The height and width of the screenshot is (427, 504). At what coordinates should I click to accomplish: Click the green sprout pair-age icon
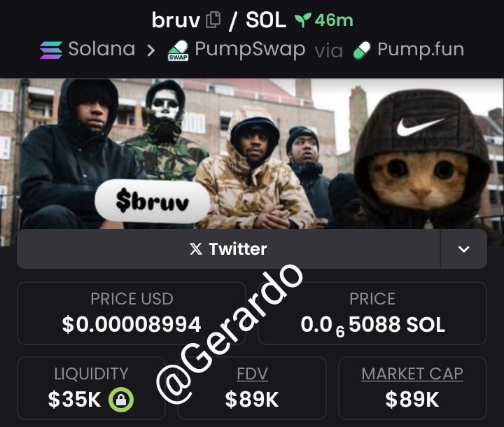(302, 20)
